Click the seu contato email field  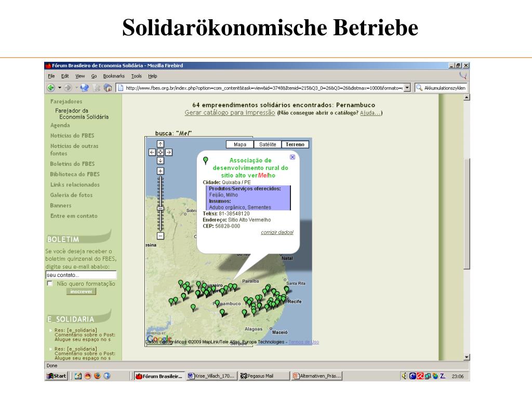tap(81, 275)
